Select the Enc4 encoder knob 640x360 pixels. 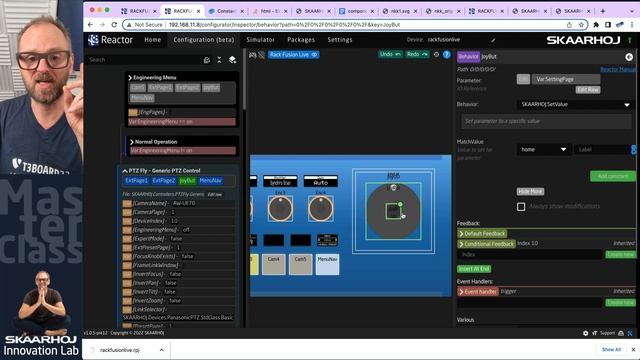[x=320, y=209]
